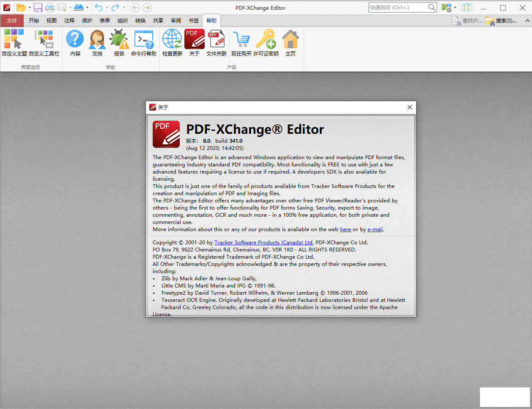Click the 搜索(S)... search button
This screenshot has height=409, width=532.
coord(501,20)
